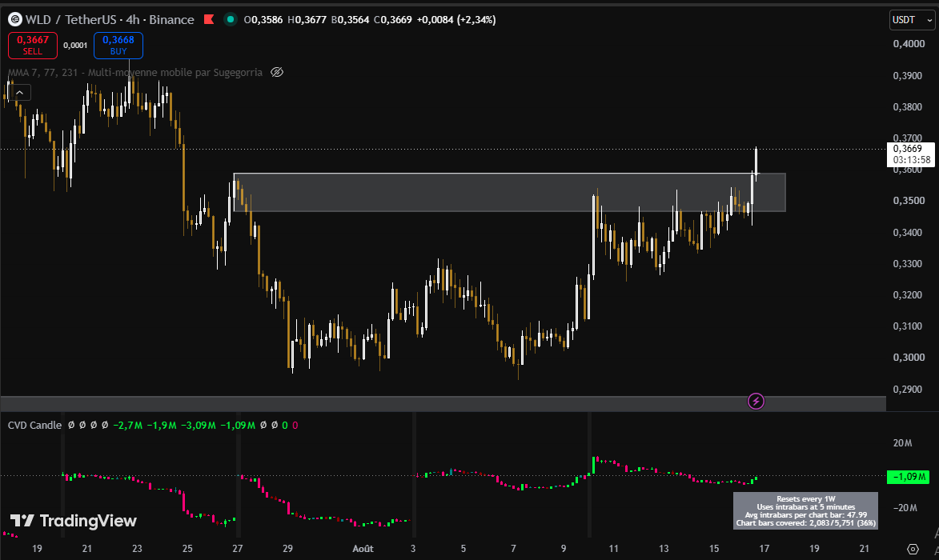Click the 4h interval in the title

[x=132, y=20]
